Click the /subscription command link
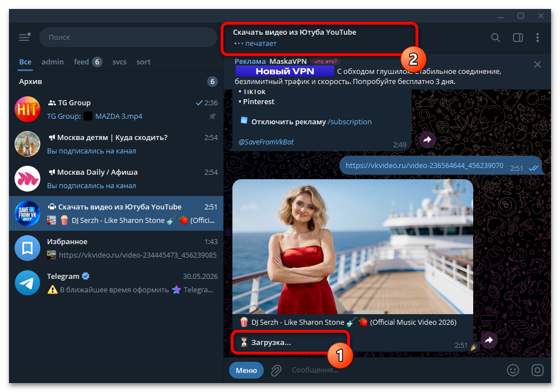The image size is (560, 392). pos(349,122)
